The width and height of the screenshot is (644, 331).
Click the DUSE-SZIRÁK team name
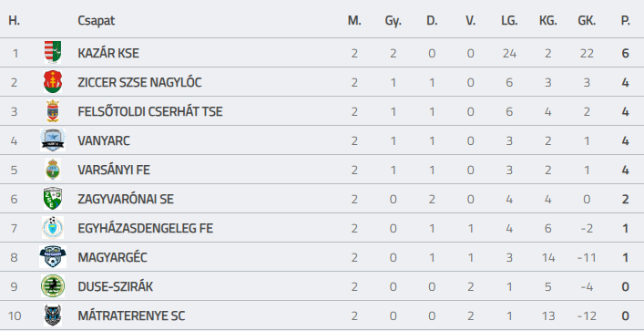click(x=116, y=286)
